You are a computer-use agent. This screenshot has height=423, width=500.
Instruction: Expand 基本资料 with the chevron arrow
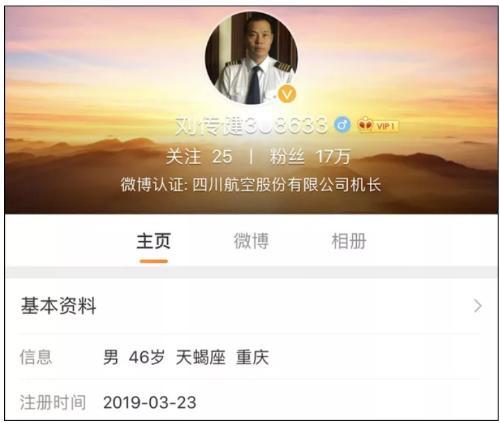(x=478, y=306)
